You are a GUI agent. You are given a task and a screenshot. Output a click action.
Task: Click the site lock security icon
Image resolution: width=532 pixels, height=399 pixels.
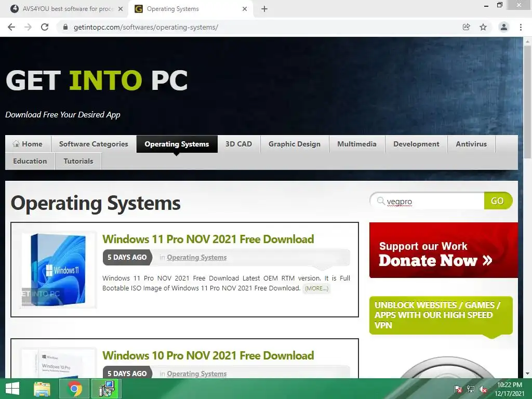tap(65, 27)
